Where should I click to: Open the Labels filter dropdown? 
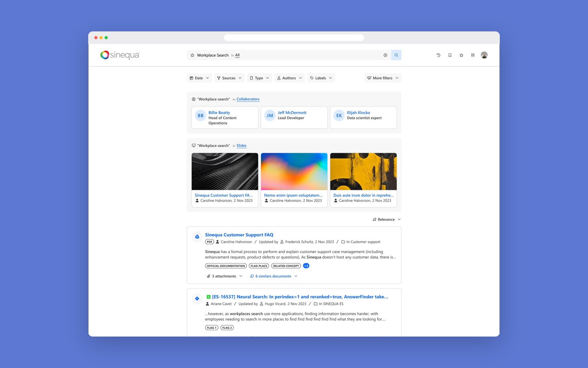(321, 78)
